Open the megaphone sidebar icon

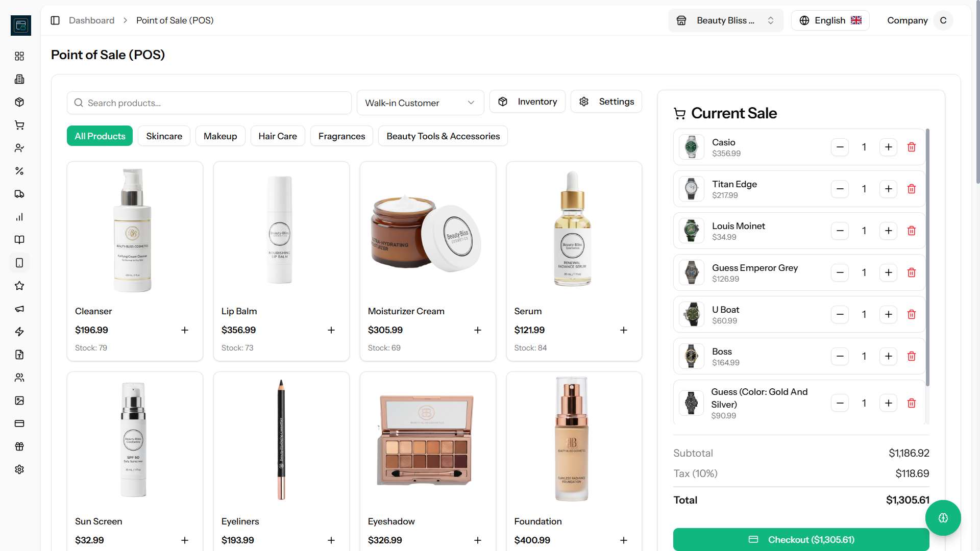point(19,309)
